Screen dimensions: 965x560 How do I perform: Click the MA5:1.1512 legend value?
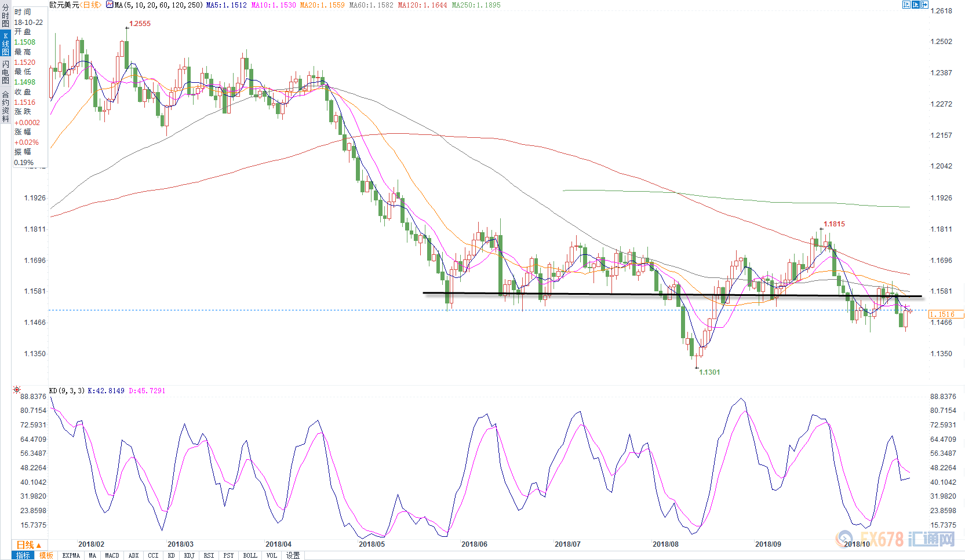[x=227, y=5]
